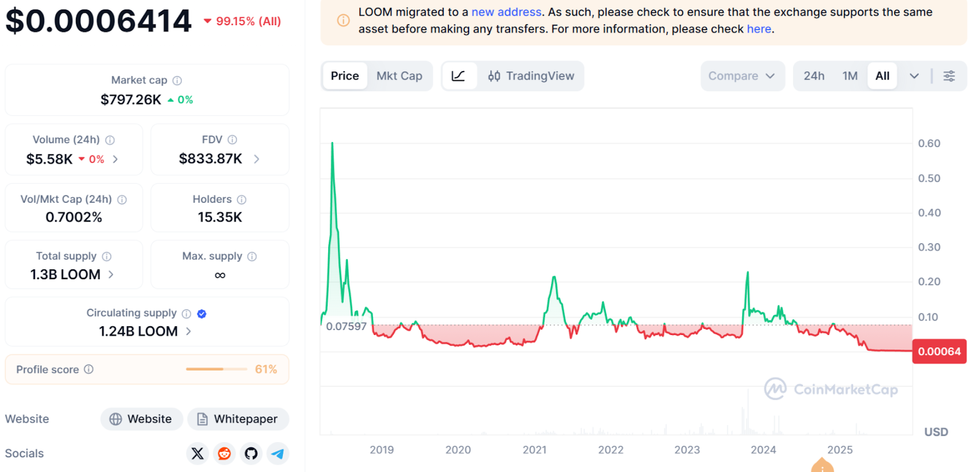The height and width of the screenshot is (472, 980).
Task: Open the Reddit social icon
Action: [224, 454]
